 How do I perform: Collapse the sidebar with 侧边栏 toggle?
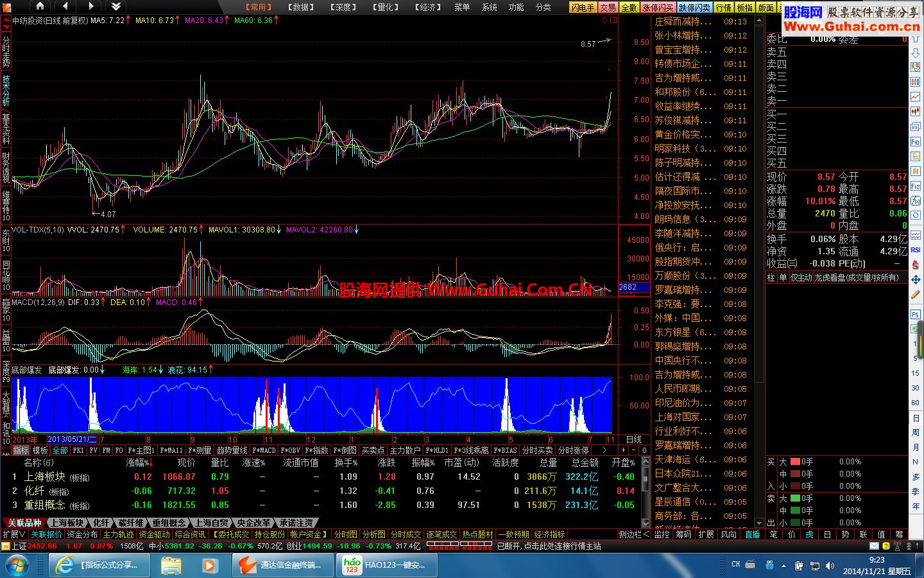click(x=634, y=535)
